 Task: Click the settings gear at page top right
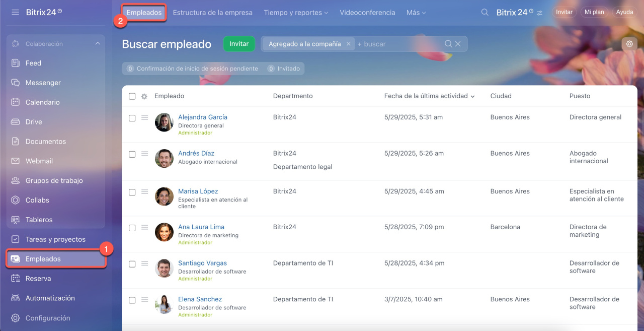pyautogui.click(x=629, y=44)
